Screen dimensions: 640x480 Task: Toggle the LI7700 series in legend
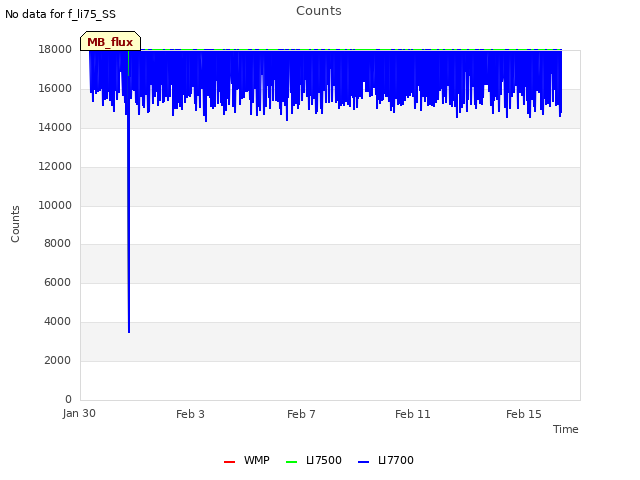tap(386, 460)
